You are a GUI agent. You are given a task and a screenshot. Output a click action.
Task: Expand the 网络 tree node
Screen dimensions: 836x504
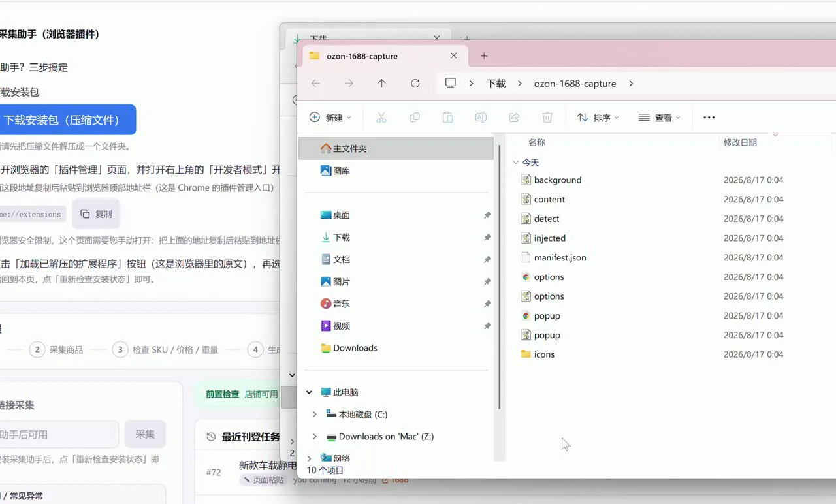click(310, 458)
